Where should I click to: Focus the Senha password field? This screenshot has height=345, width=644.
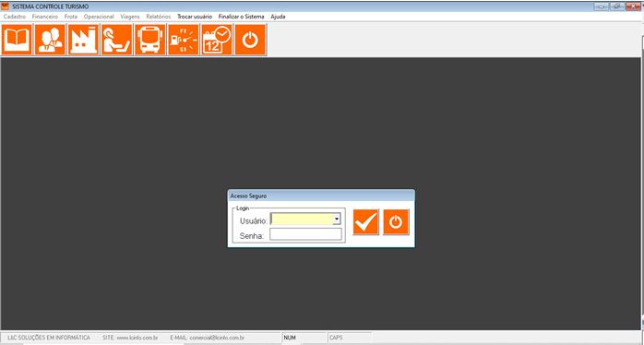point(305,234)
